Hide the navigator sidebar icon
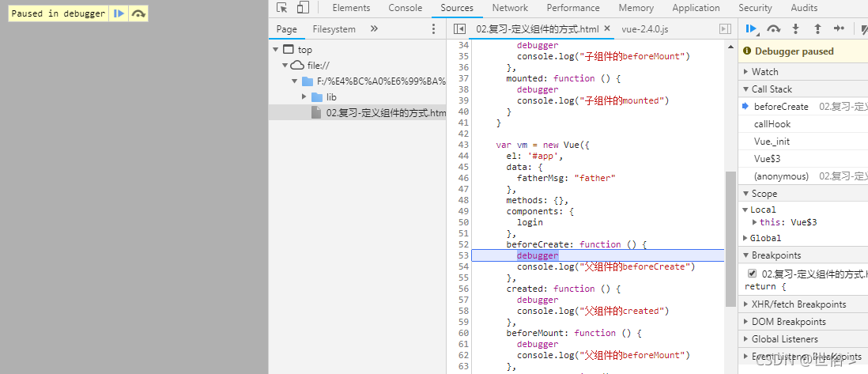The width and height of the screenshot is (868, 374). (x=459, y=28)
